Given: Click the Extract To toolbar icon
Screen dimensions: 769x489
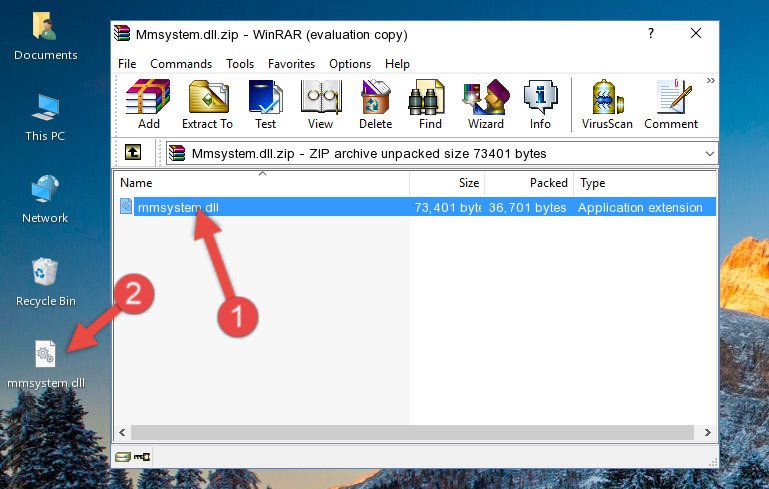Looking at the screenshot, I should pyautogui.click(x=207, y=104).
